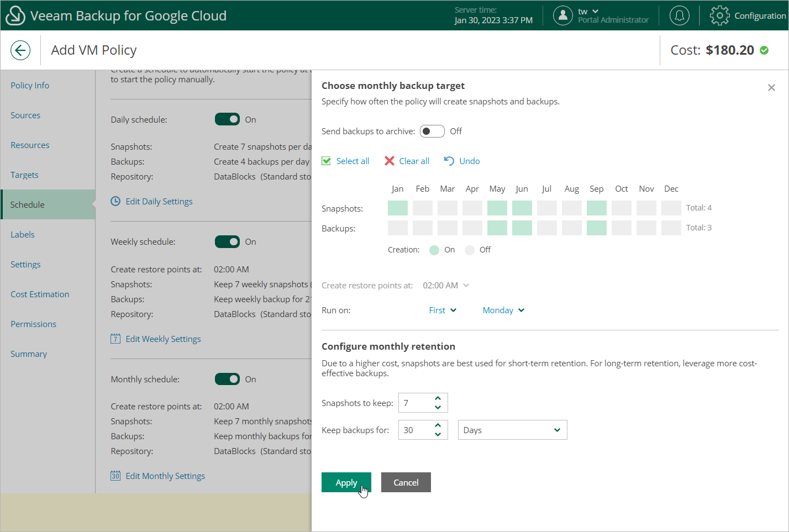Click the back arrow icon

[20, 50]
